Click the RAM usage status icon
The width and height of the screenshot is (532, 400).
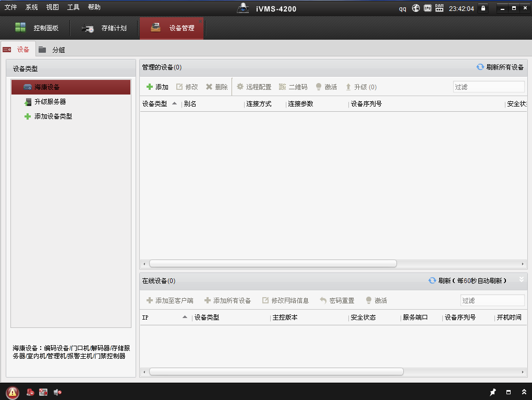pyautogui.click(x=439, y=8)
